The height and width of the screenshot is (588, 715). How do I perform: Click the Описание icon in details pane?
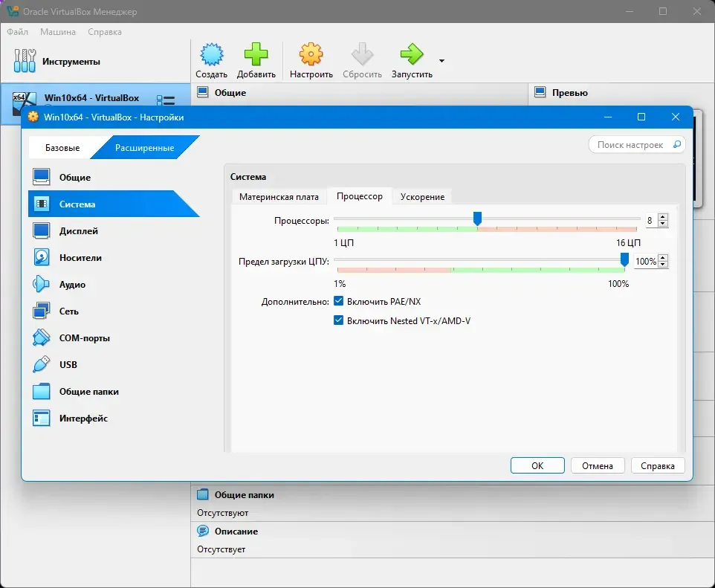pyautogui.click(x=202, y=531)
